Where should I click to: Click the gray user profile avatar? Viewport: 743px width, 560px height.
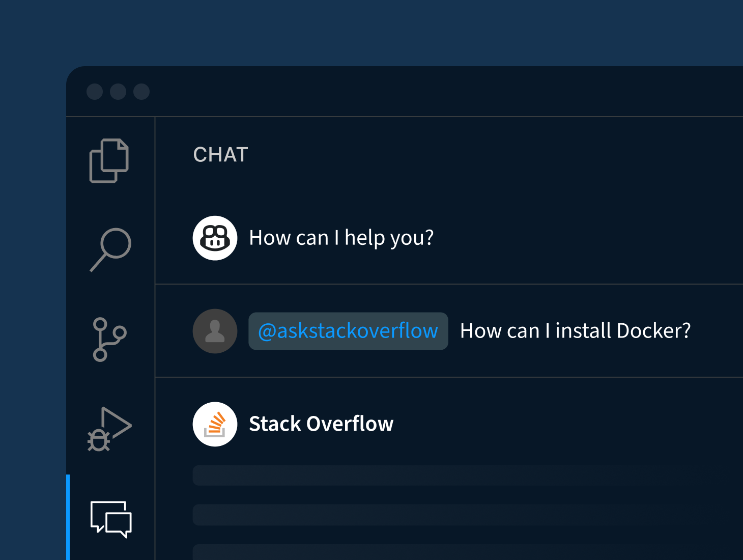(x=215, y=331)
